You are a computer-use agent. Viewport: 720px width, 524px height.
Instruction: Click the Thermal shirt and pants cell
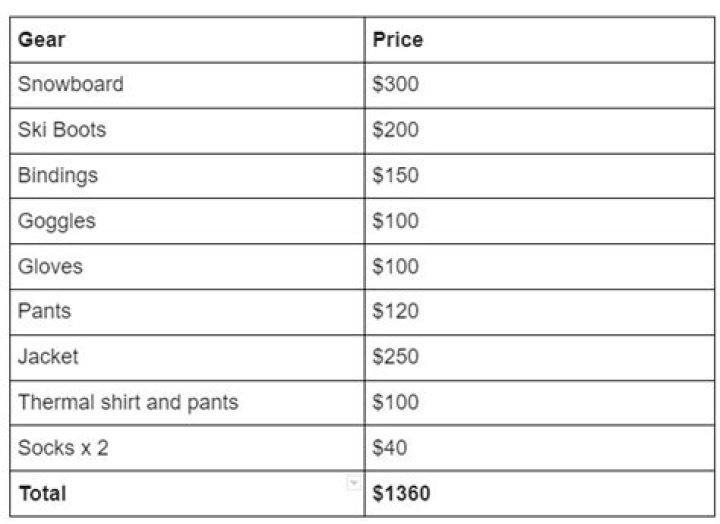[187, 403]
